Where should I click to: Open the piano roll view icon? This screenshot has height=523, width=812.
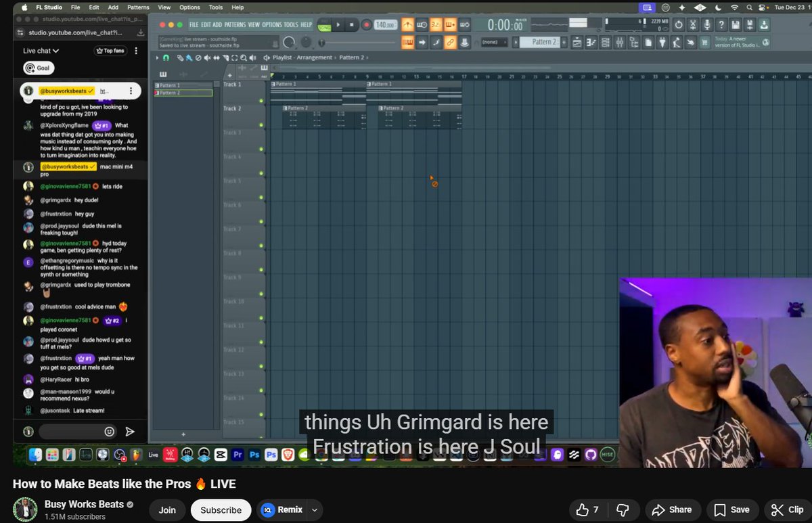click(591, 42)
